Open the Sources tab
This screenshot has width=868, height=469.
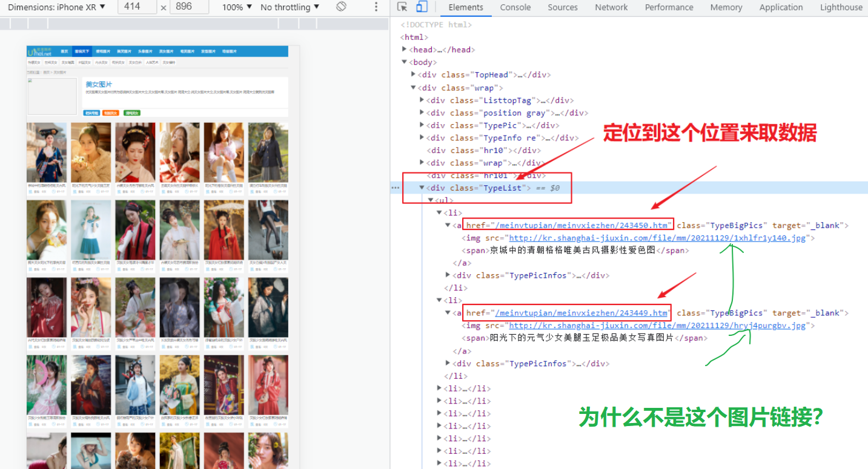point(563,7)
